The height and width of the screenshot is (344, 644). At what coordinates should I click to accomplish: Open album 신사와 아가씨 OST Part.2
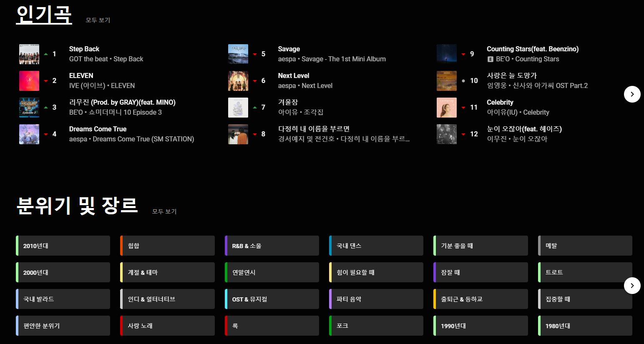550,86
